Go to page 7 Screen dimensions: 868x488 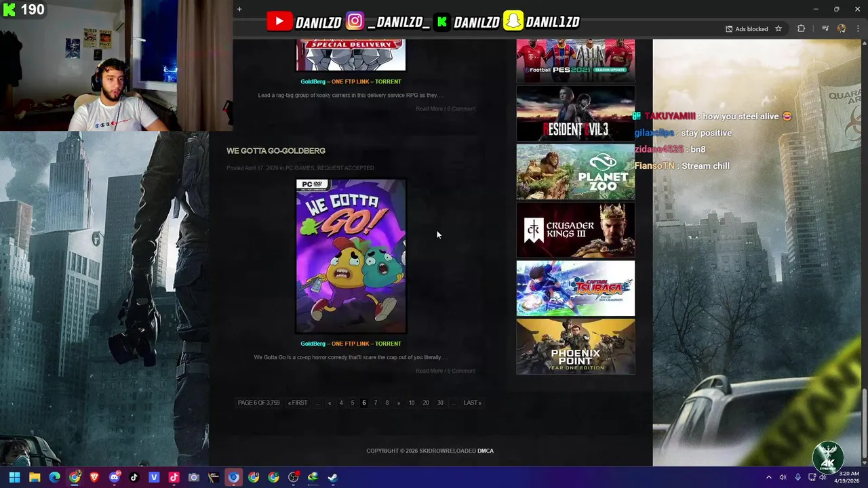376,403
